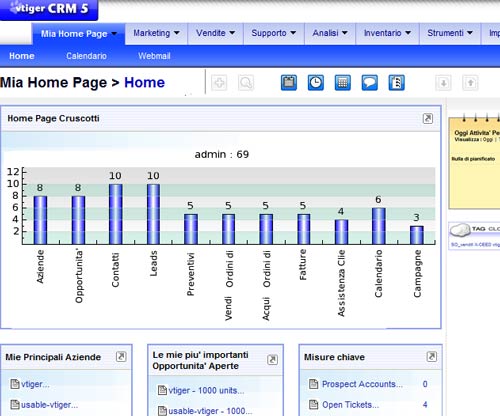Click the Aziende bar in the chart
The width and height of the screenshot is (500, 416).
[x=40, y=220]
